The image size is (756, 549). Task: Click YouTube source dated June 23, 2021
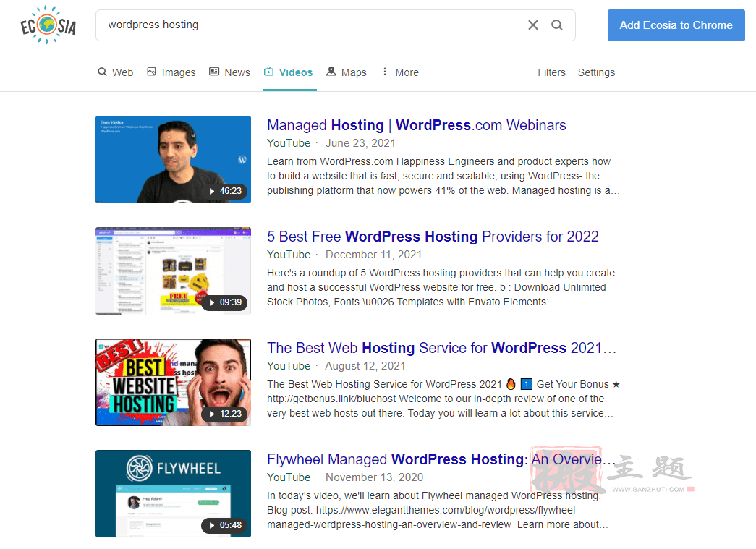point(289,143)
